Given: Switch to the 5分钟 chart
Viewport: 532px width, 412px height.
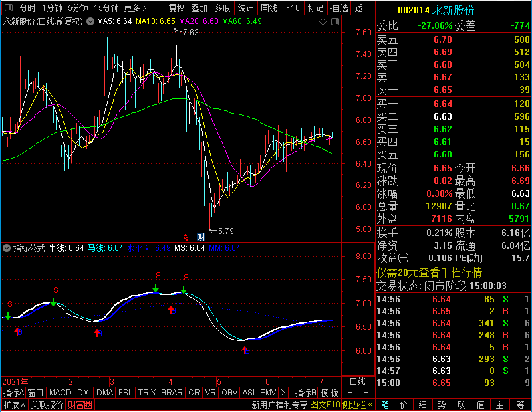Looking at the screenshot, I should click(x=78, y=8).
